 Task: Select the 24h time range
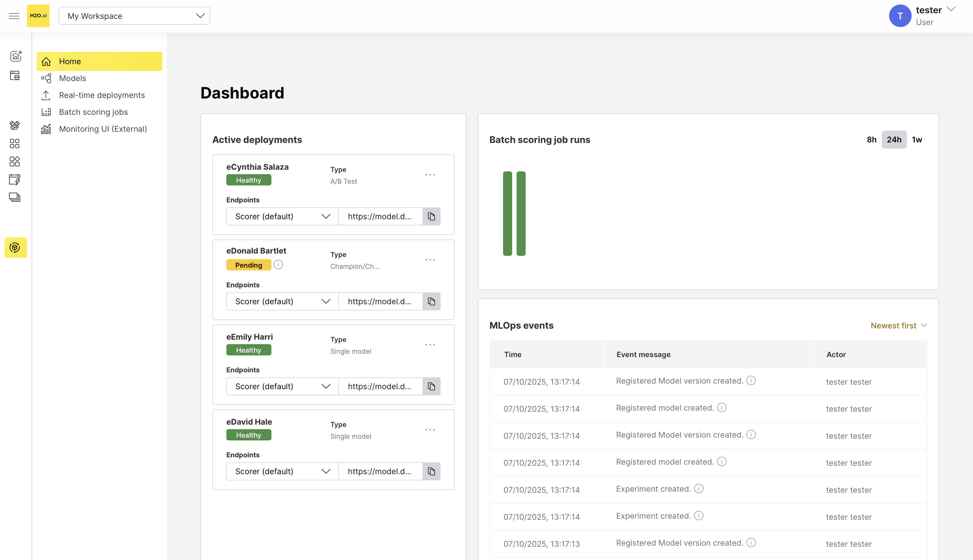(894, 140)
